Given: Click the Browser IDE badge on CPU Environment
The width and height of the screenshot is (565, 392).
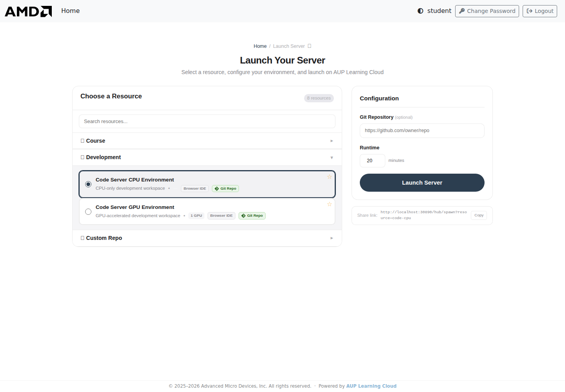Looking at the screenshot, I should tap(195, 189).
